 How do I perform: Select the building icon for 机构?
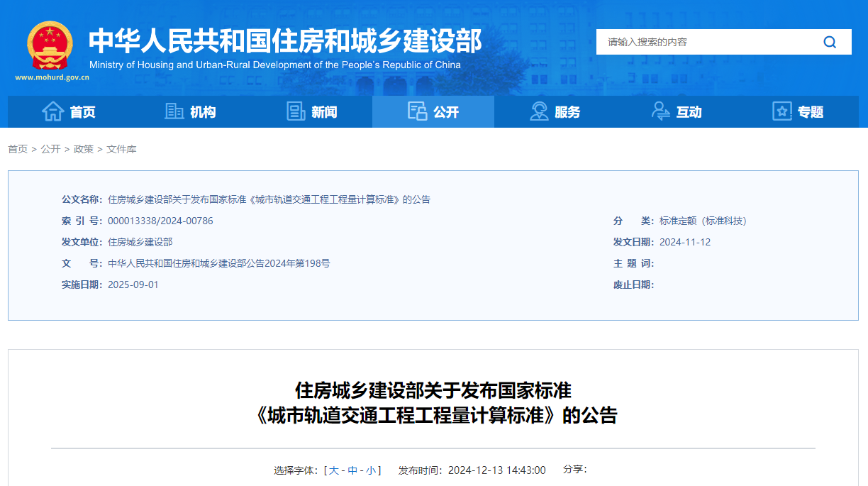174,111
